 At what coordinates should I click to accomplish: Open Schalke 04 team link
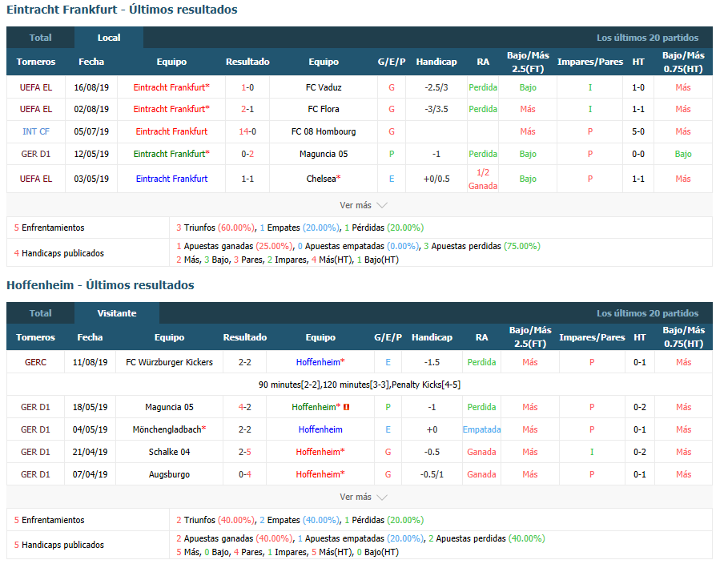point(169,452)
